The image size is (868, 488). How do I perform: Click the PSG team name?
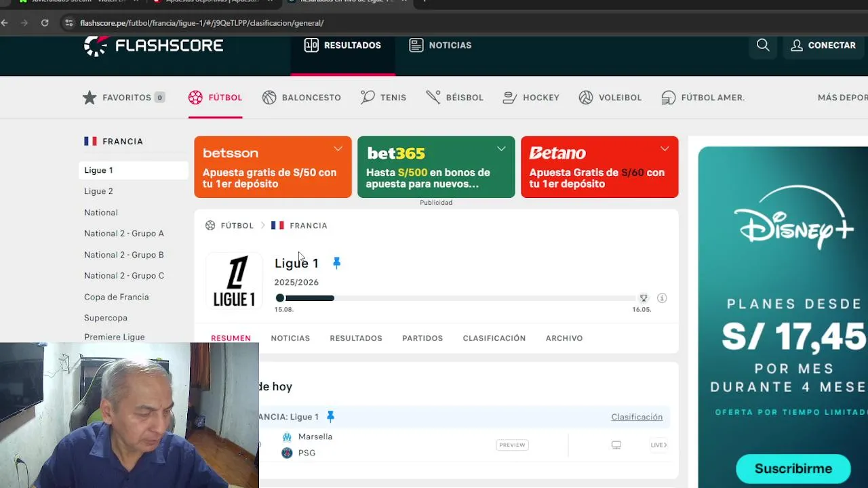point(307,453)
